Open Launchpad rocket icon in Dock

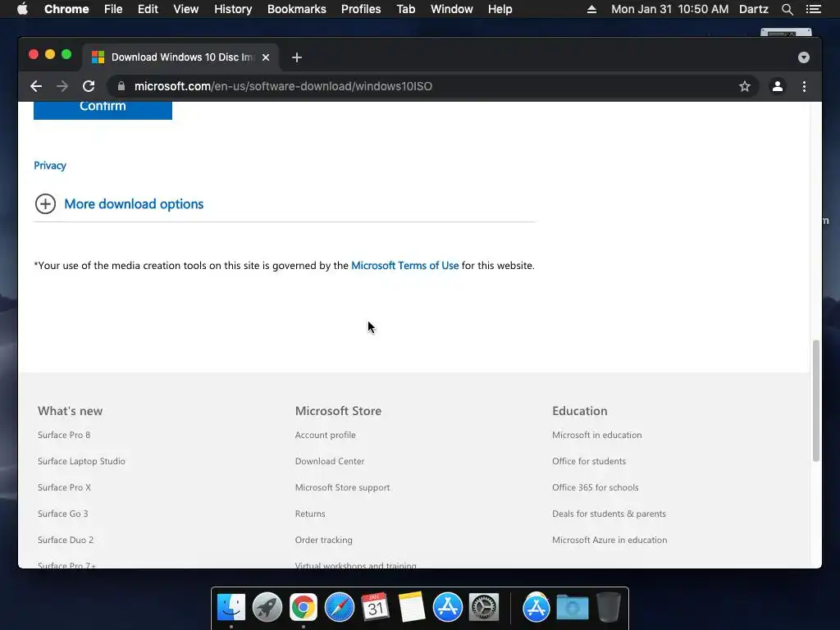tap(267, 608)
